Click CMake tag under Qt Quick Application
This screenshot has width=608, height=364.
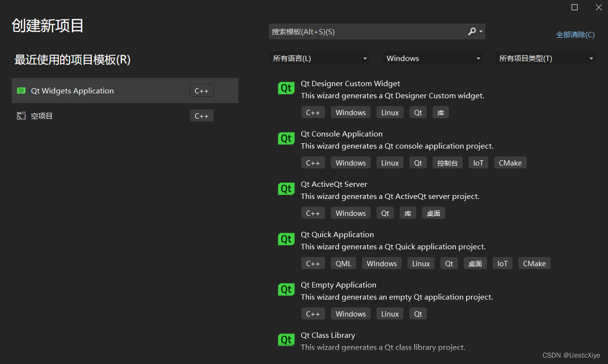534,264
